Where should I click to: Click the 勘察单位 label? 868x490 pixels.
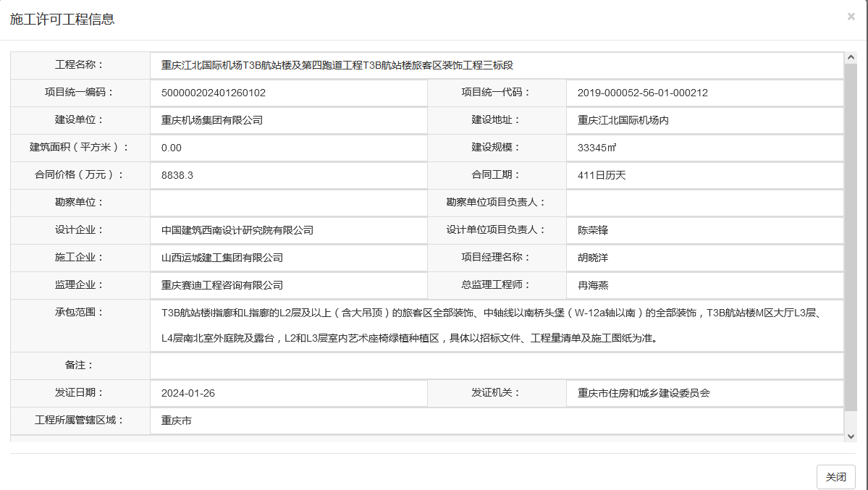80,202
